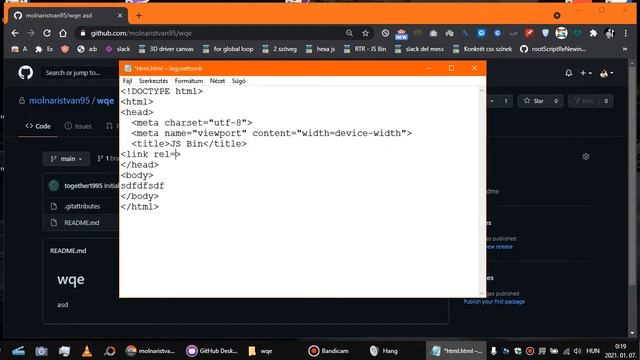Show more bookmarks overflow chevron

point(624,49)
